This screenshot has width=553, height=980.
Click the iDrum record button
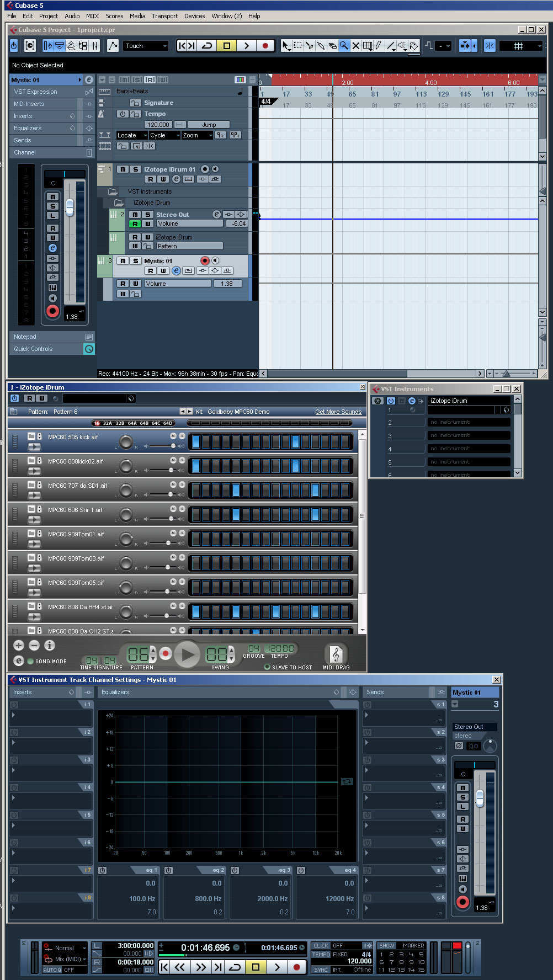[x=165, y=654]
